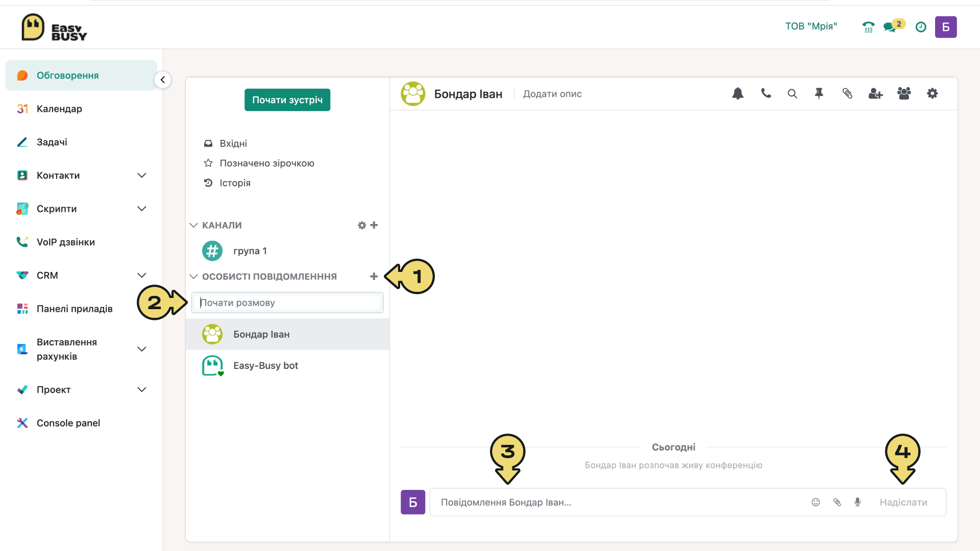The width and height of the screenshot is (980, 551).
Task: Open the activities clock icon in header
Action: pos(921,27)
